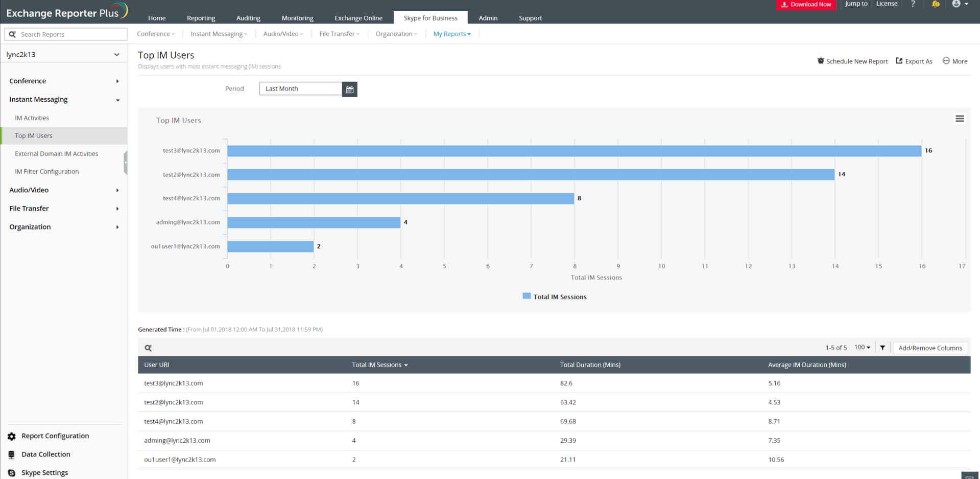Click the test4@lync2k13.com table row

pos(554,422)
